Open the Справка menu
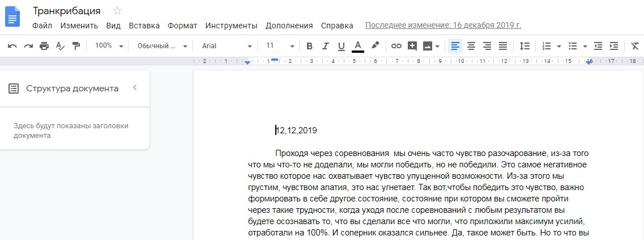 point(337,26)
